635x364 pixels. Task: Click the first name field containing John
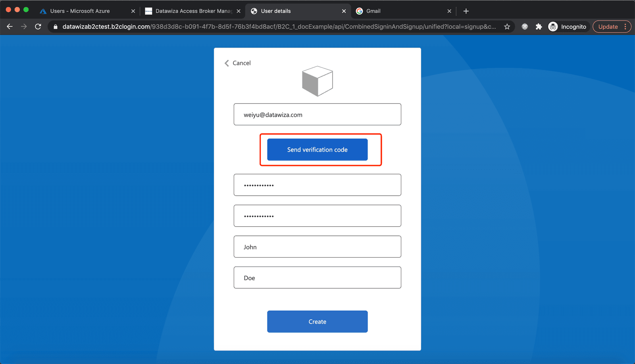[x=317, y=247]
